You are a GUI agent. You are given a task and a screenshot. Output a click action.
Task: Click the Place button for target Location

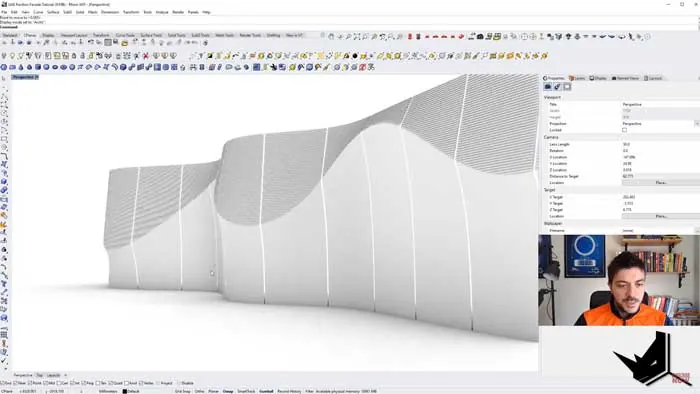(x=661, y=216)
